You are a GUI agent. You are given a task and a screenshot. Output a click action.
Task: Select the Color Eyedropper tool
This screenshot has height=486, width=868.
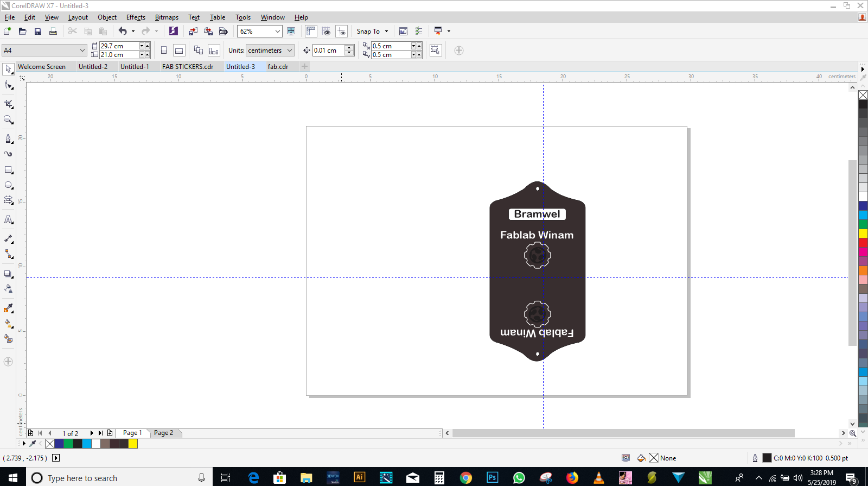click(x=9, y=308)
